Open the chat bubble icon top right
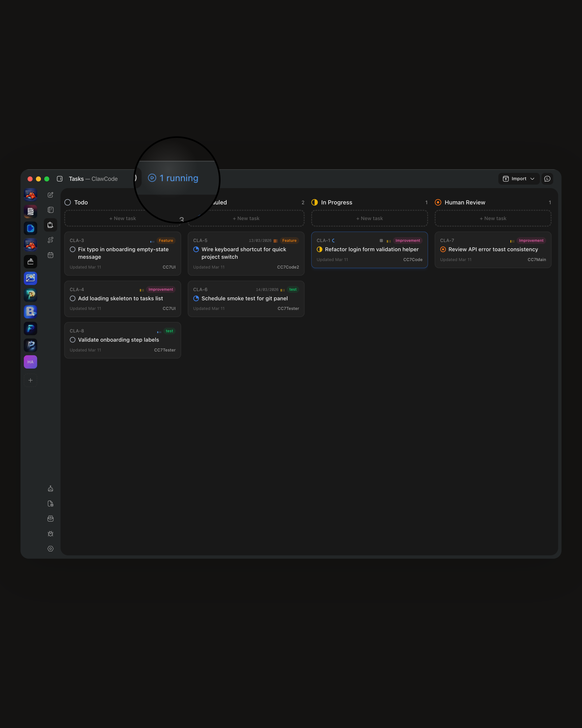Viewport: 582px width, 728px height. (547, 179)
